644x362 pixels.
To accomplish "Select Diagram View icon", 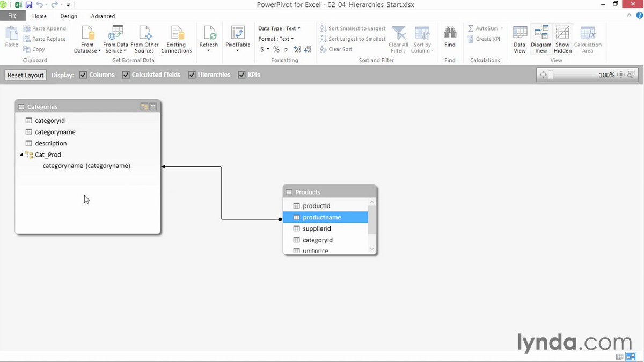I will [541, 33].
